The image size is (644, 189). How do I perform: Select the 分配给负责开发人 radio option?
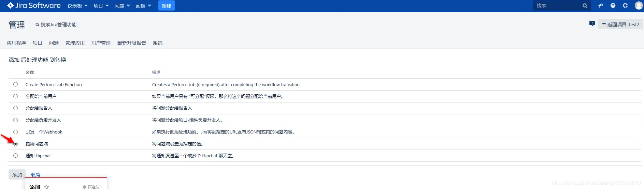[15, 120]
